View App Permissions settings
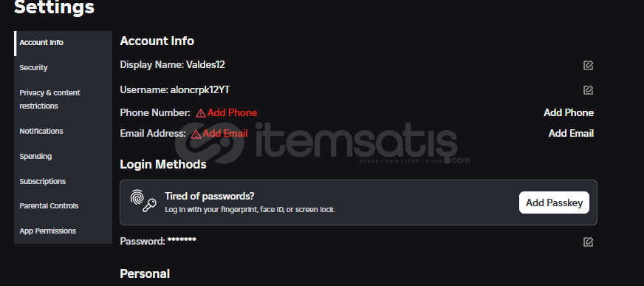 tap(63, 231)
